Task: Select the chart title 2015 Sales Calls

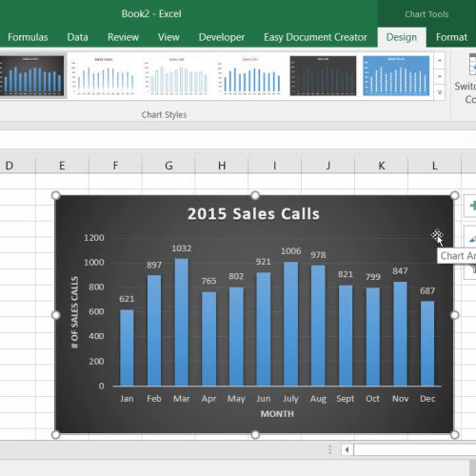Action: point(253,214)
